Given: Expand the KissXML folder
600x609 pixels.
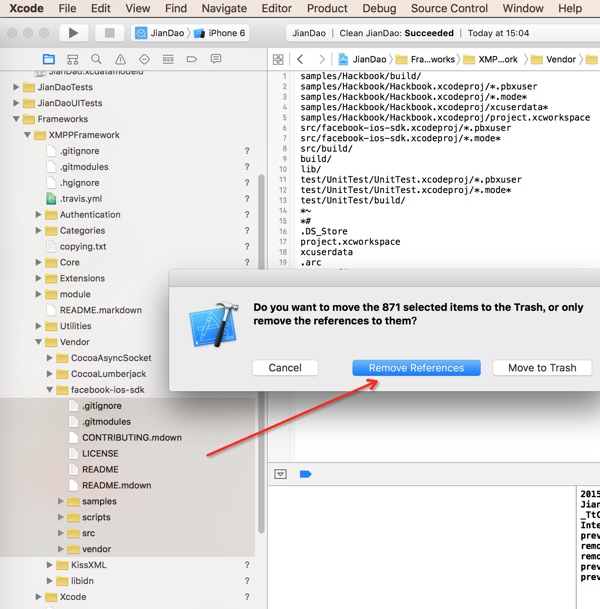Looking at the screenshot, I should click(x=49, y=565).
